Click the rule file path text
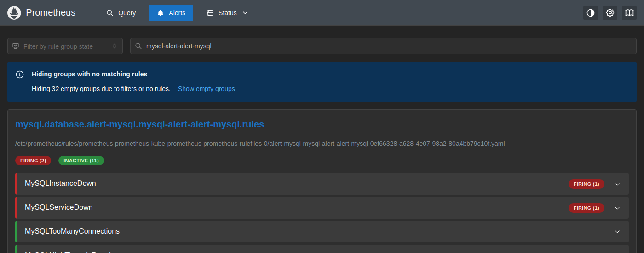Image resolution: width=644 pixels, height=253 pixels. [260, 144]
